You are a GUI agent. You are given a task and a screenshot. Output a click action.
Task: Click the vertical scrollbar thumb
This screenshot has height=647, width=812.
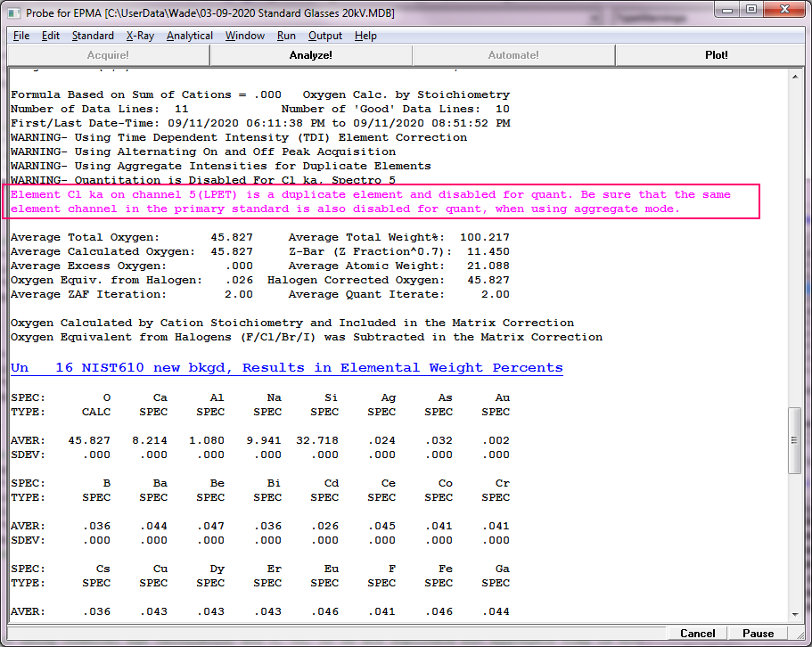click(x=795, y=438)
